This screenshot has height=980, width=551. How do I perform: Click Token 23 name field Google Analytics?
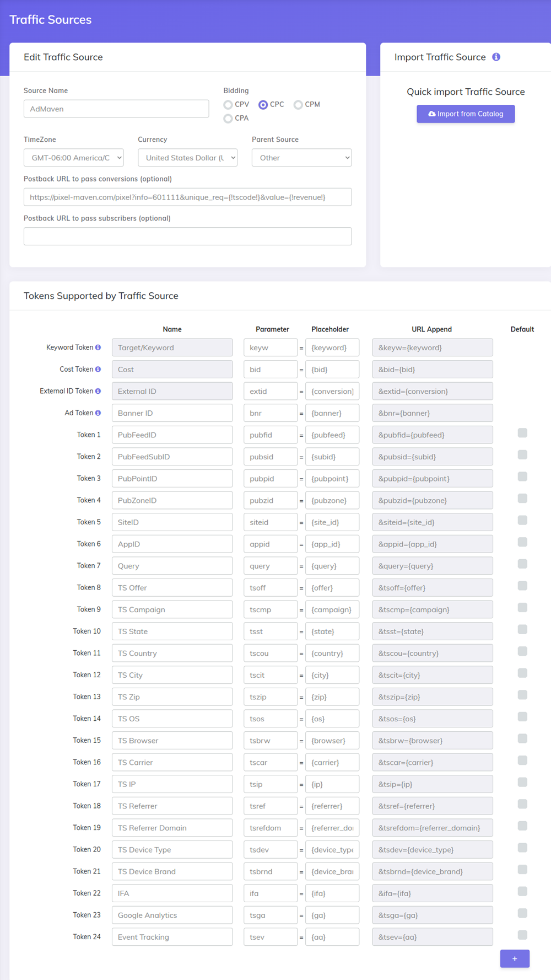click(172, 915)
